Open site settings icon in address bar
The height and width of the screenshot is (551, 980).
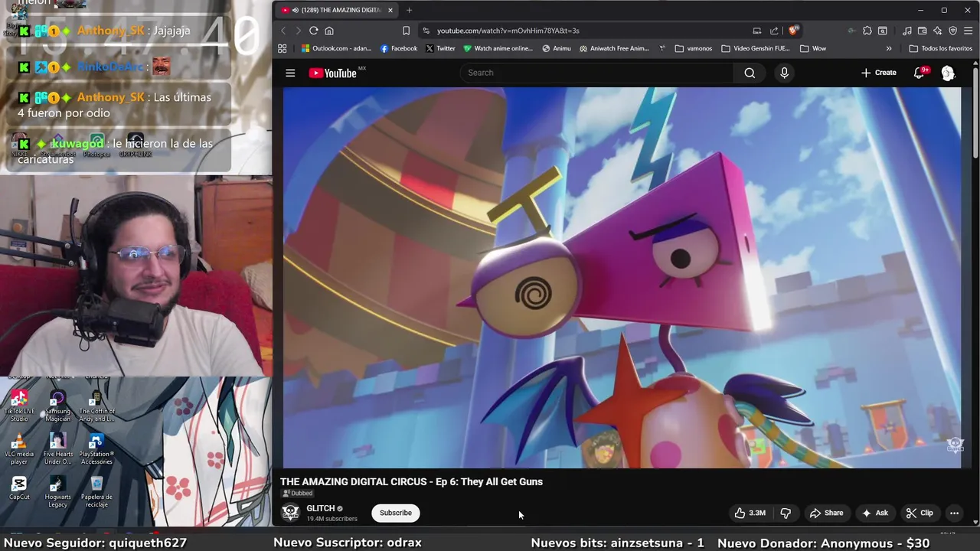(x=426, y=31)
